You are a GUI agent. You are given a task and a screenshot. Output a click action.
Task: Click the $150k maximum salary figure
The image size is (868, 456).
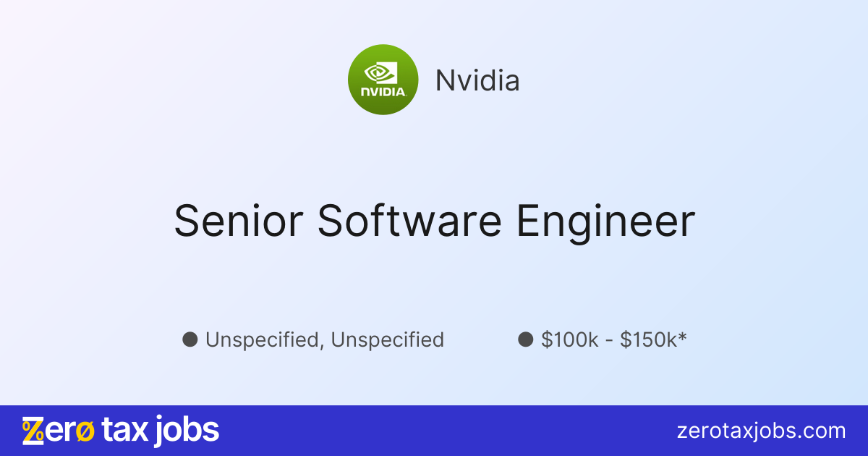click(x=648, y=339)
